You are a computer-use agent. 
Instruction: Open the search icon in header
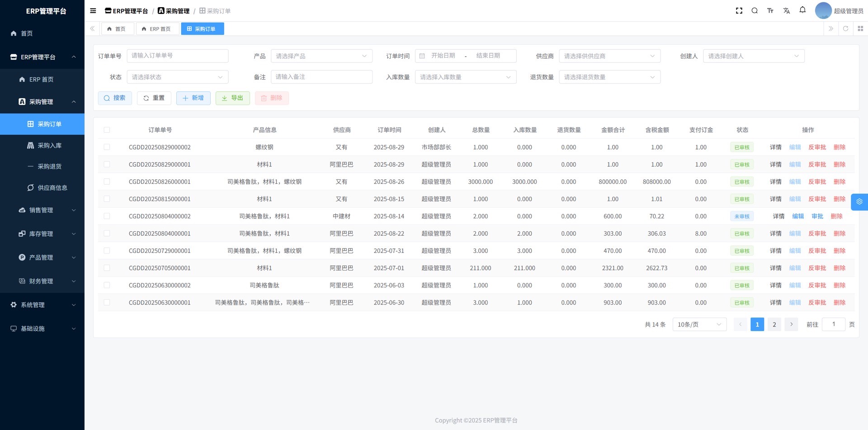755,11
